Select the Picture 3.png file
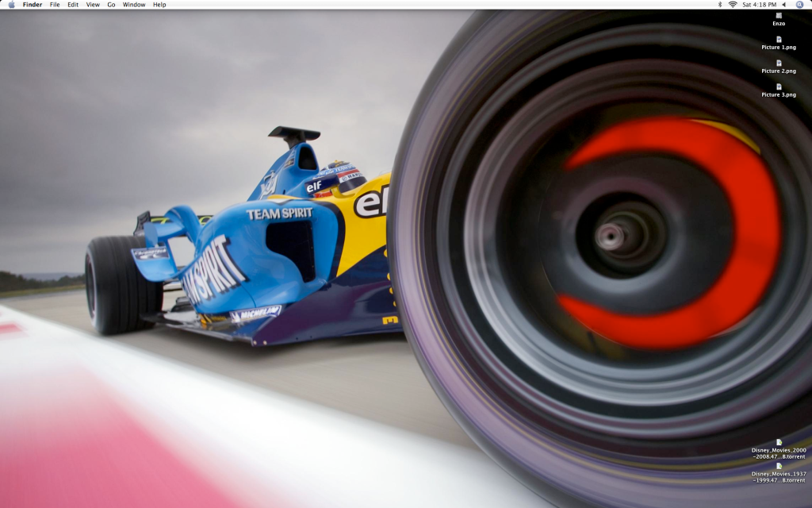Viewport: 812px width, 508px height. 779,87
